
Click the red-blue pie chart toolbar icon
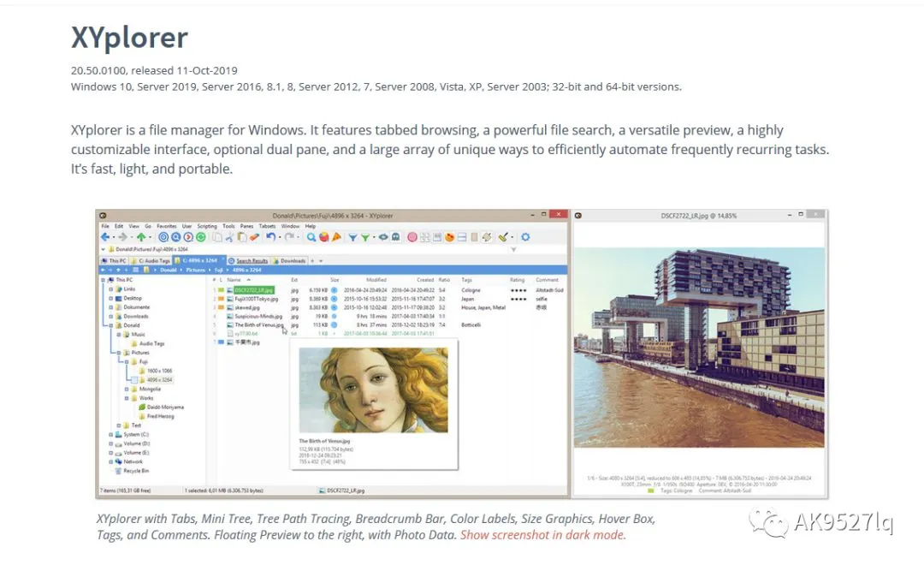coord(324,237)
